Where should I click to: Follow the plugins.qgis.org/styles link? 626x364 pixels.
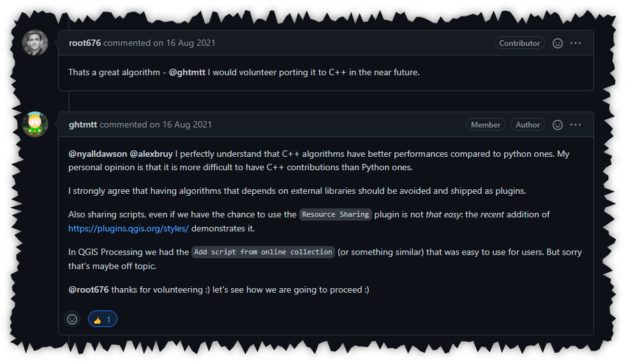pos(128,228)
